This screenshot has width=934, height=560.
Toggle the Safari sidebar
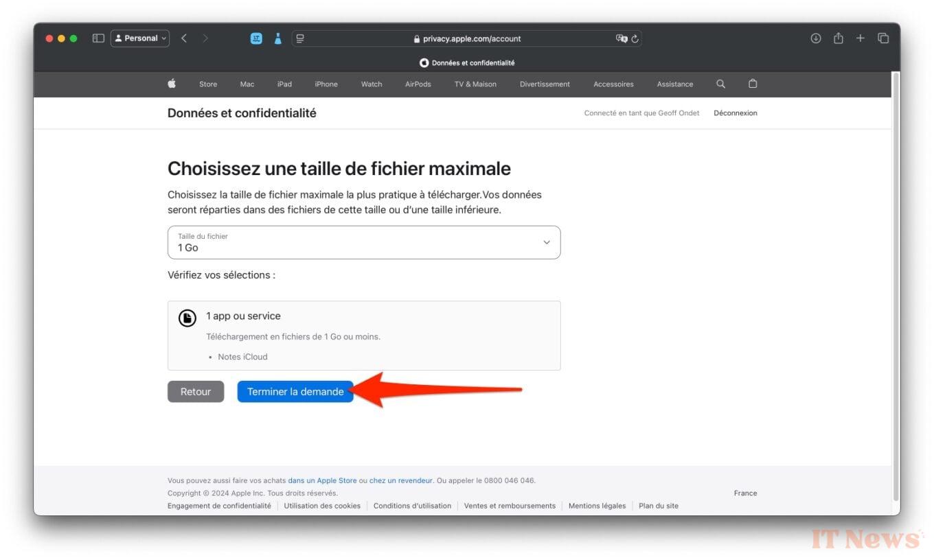[x=98, y=38]
